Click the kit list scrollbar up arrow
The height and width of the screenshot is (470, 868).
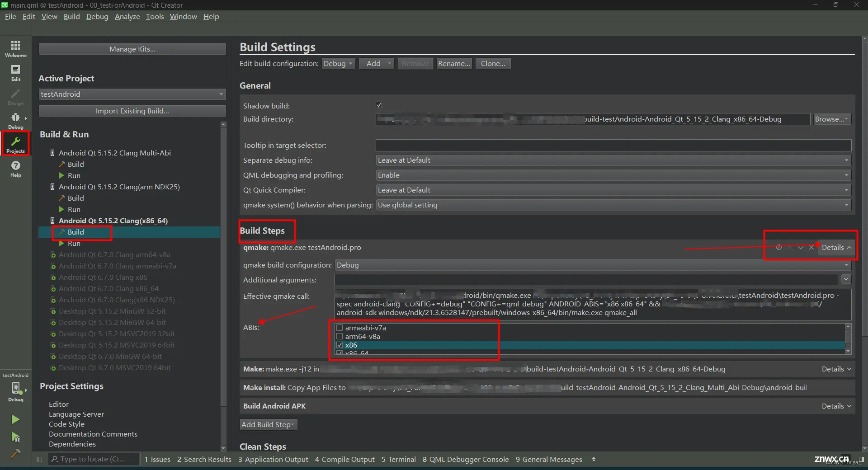[223, 125]
